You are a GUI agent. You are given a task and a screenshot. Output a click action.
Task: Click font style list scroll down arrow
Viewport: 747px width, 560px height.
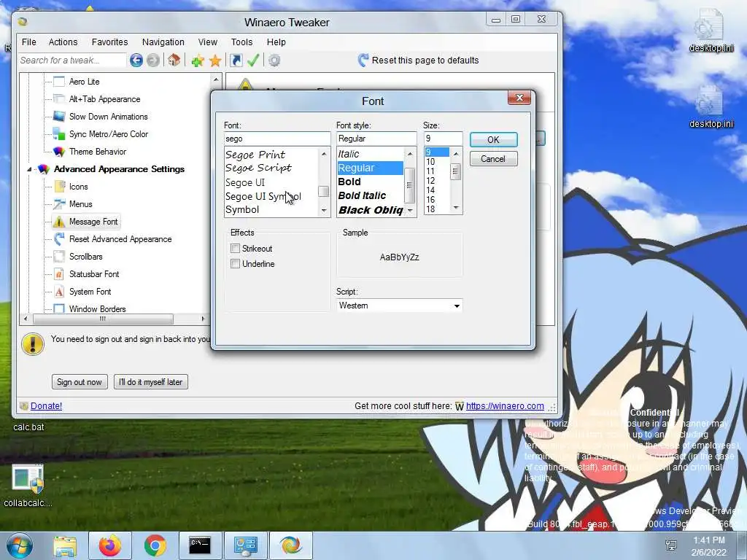[410, 210]
